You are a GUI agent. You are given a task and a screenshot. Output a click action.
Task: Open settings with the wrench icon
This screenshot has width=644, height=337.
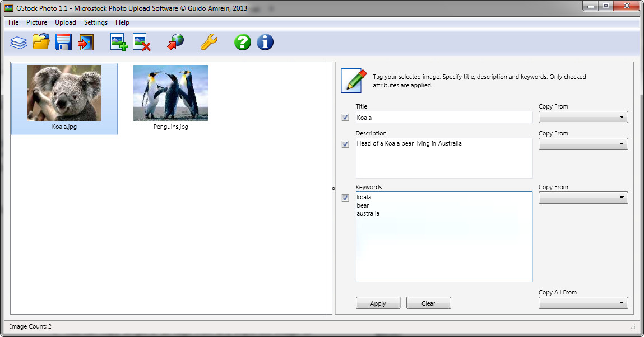coord(209,42)
